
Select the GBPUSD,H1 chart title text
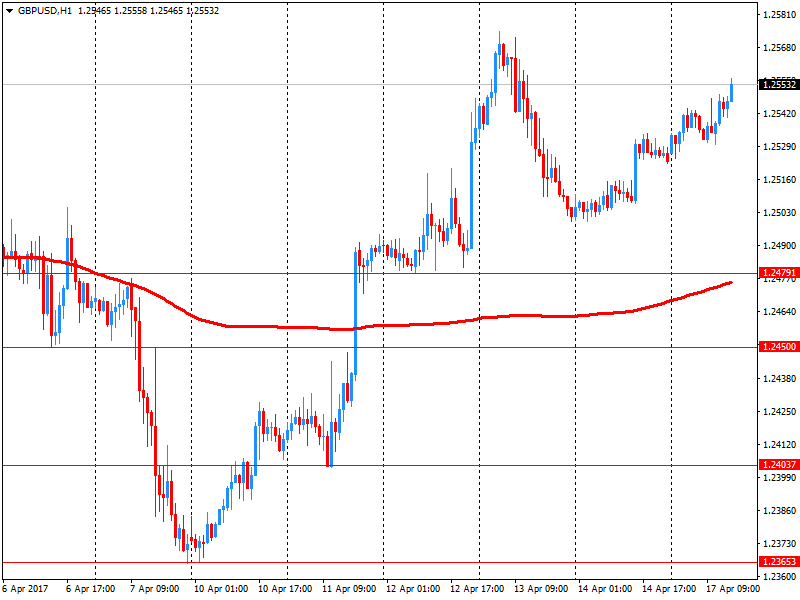click(45, 11)
